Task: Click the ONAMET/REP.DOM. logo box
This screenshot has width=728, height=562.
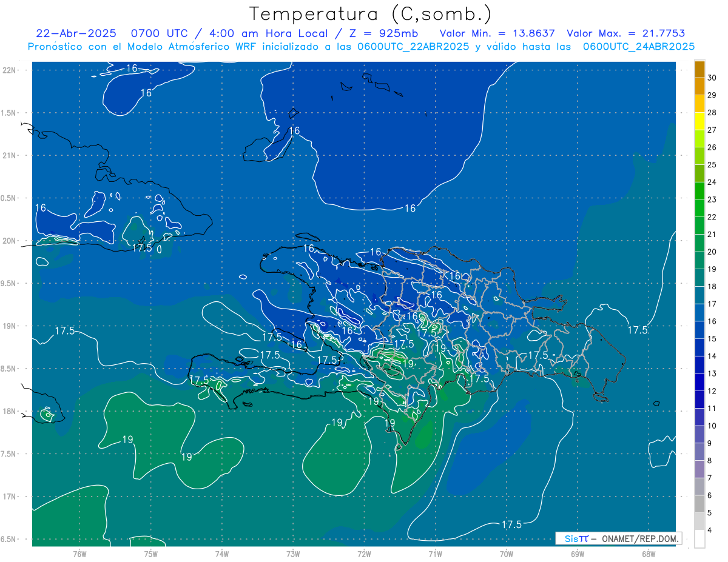Action: (x=618, y=538)
